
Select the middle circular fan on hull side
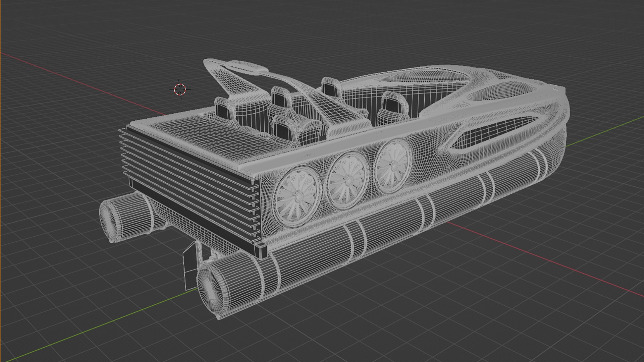348,180
